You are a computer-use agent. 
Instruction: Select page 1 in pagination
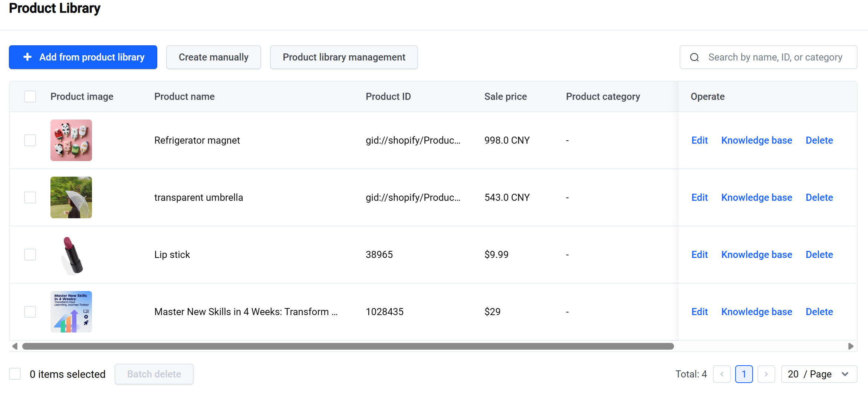[x=744, y=374]
